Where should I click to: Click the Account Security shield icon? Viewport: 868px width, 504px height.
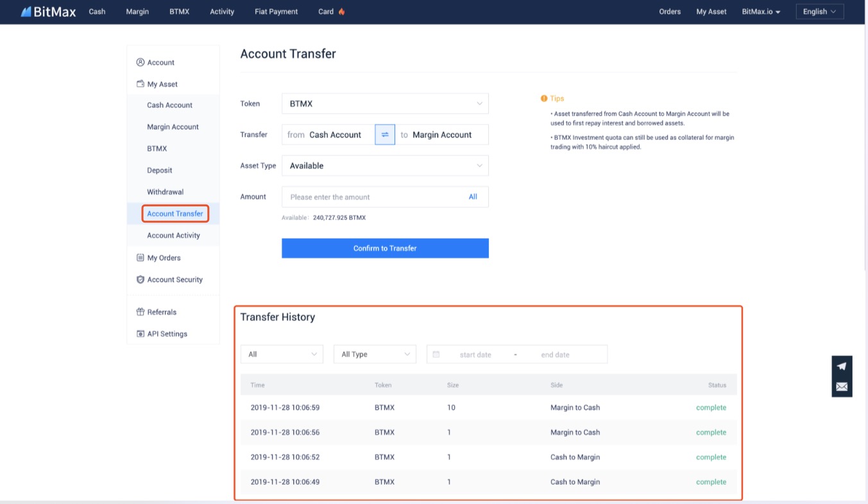pyautogui.click(x=140, y=280)
